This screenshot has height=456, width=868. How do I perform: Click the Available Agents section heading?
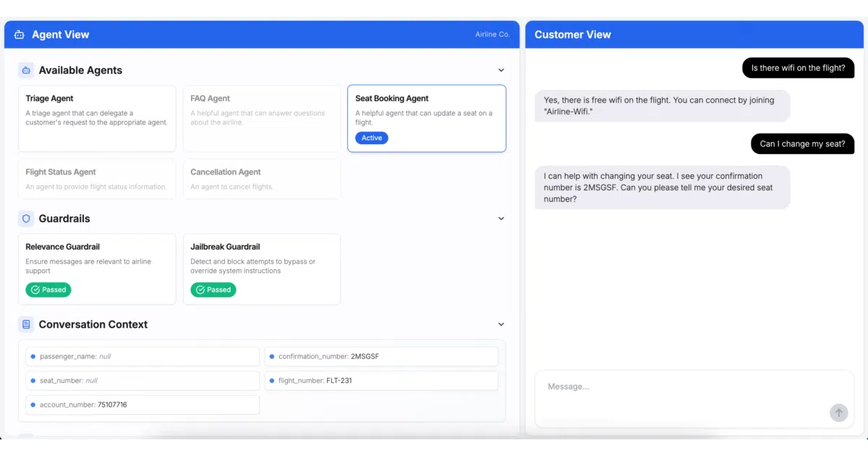80,70
